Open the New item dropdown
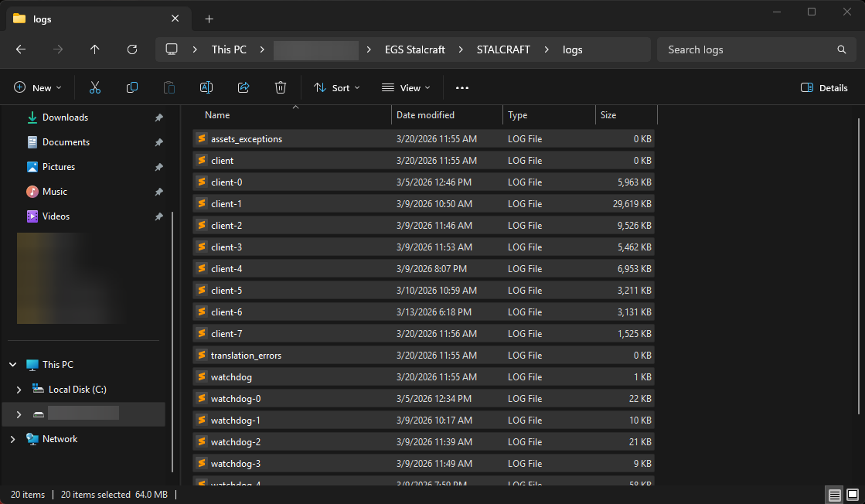This screenshot has width=865, height=504. pos(38,88)
